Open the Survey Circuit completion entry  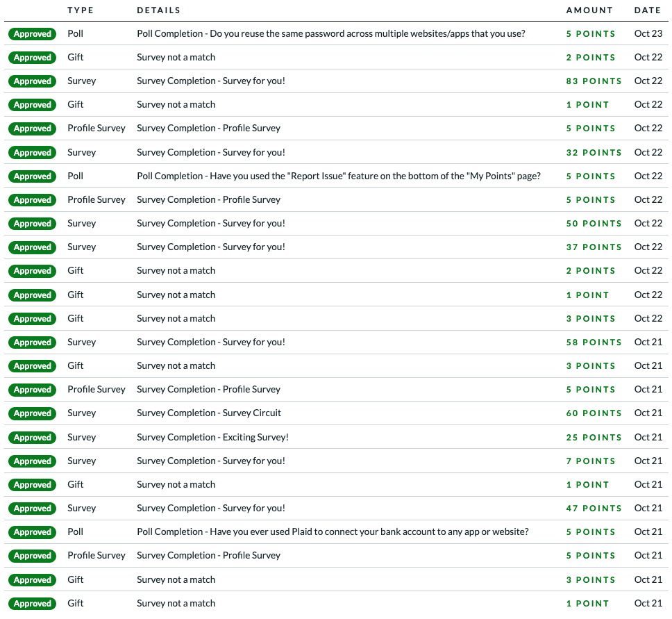[x=209, y=413]
